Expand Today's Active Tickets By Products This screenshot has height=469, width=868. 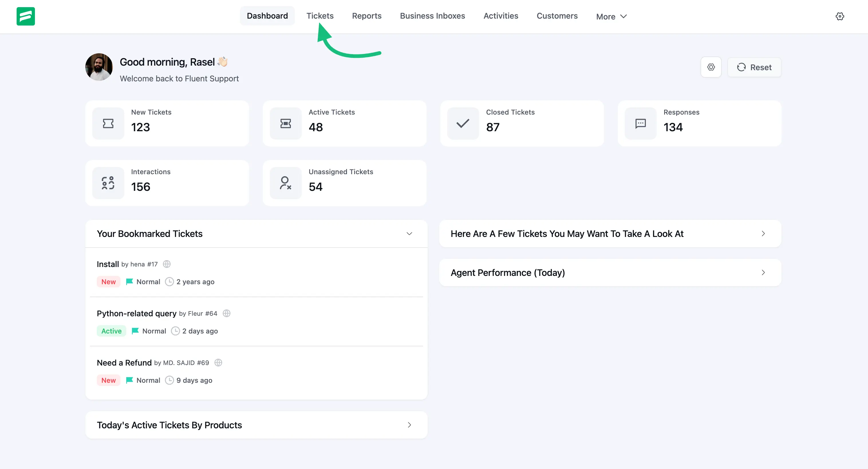(409, 425)
